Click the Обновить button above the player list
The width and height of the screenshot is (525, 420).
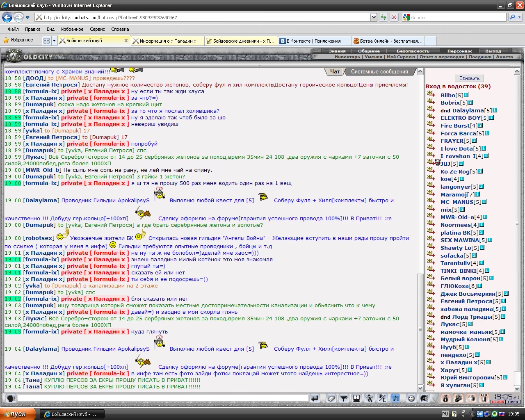(469, 78)
